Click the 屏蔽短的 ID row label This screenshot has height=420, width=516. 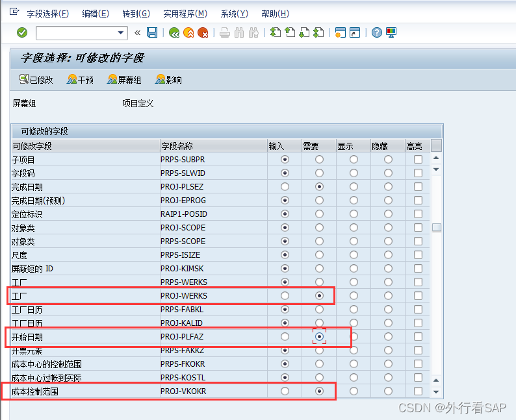pos(32,269)
